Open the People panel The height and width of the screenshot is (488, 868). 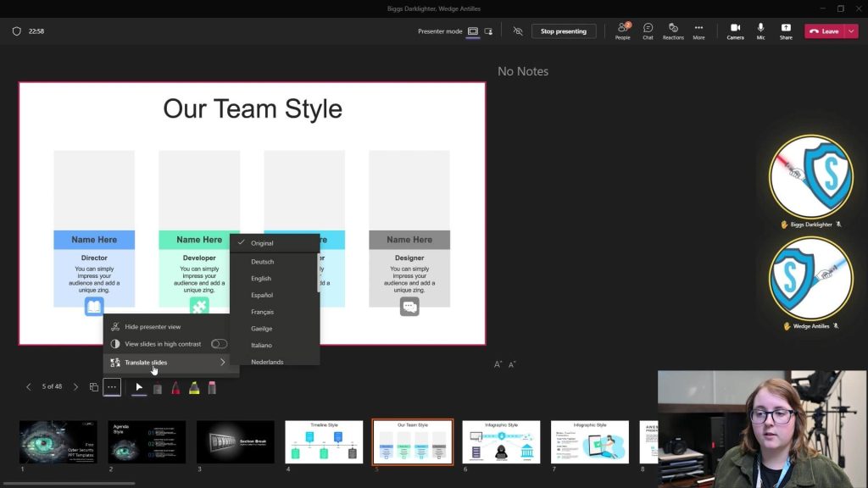pos(623,31)
